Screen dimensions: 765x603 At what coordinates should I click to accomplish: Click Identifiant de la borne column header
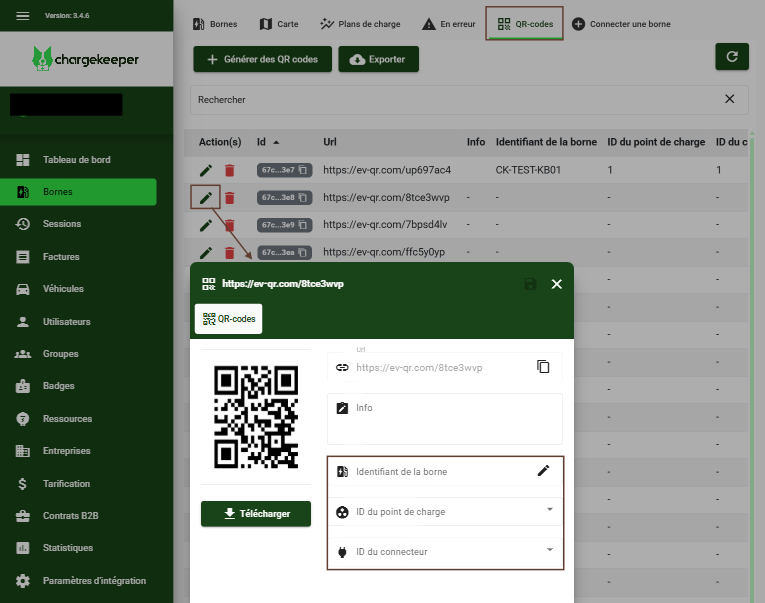click(546, 142)
